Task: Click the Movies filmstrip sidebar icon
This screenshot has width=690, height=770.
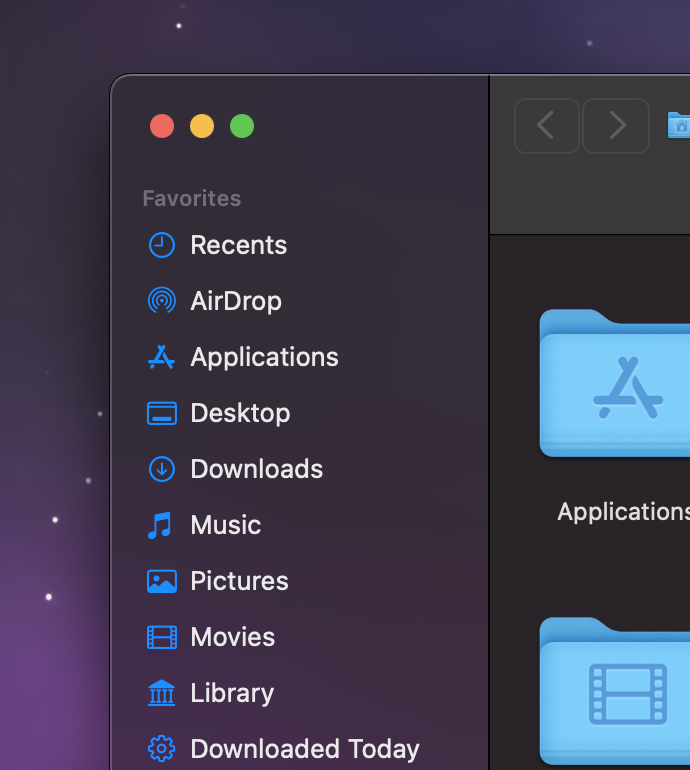Action: click(x=162, y=637)
